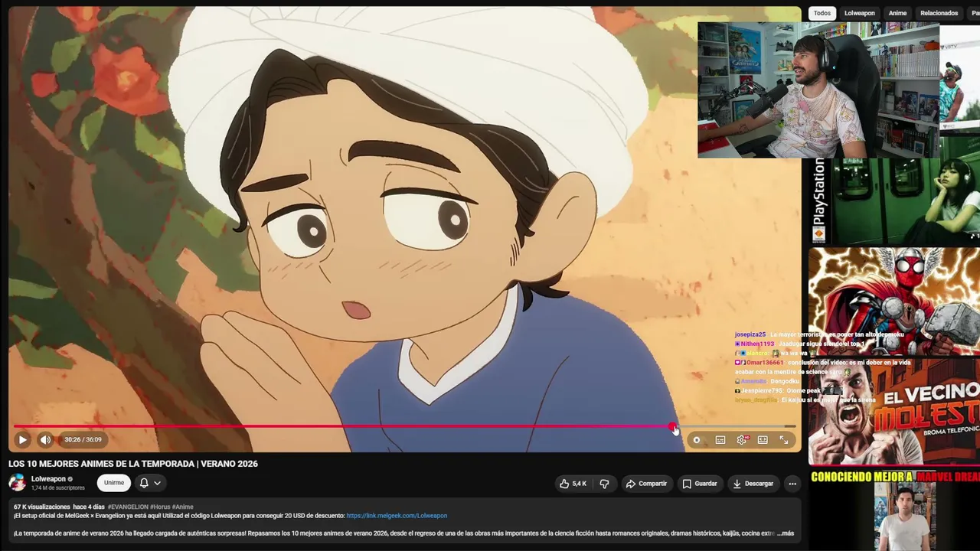Viewport: 980px width, 551px height.
Task: Click the Unirme membership button
Action: pyautogui.click(x=114, y=483)
